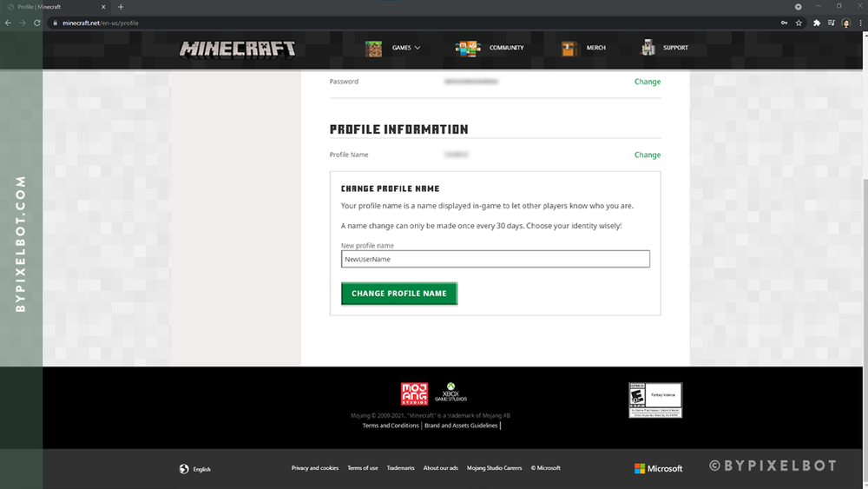Open the media control icon

(x=831, y=23)
